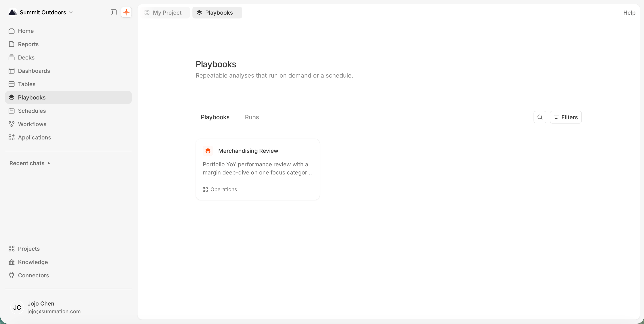Open the Jojo Chen account menu
This screenshot has height=324, width=644.
point(68,307)
